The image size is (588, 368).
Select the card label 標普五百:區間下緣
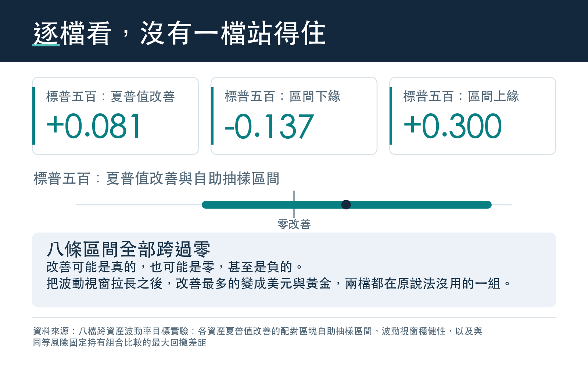[x=283, y=96]
